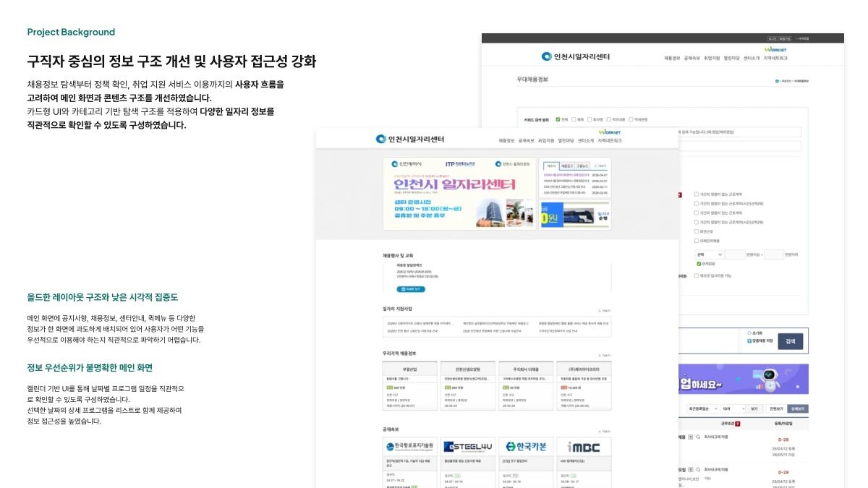Open 센터소개 menu on front main page

(x=586, y=140)
